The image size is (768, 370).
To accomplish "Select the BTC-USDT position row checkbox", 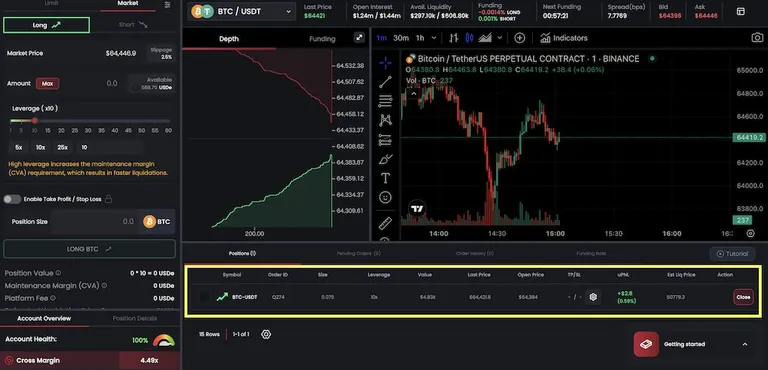I will pos(204,296).
